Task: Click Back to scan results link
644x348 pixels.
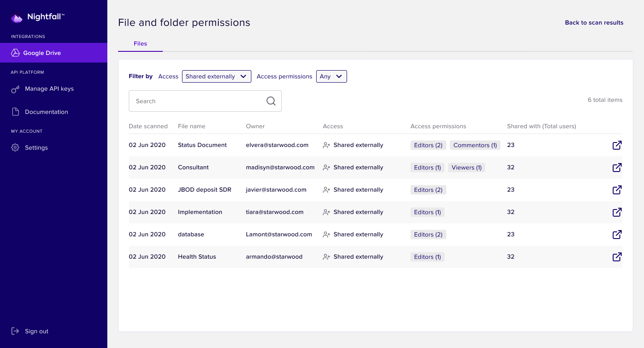Action: (594, 23)
